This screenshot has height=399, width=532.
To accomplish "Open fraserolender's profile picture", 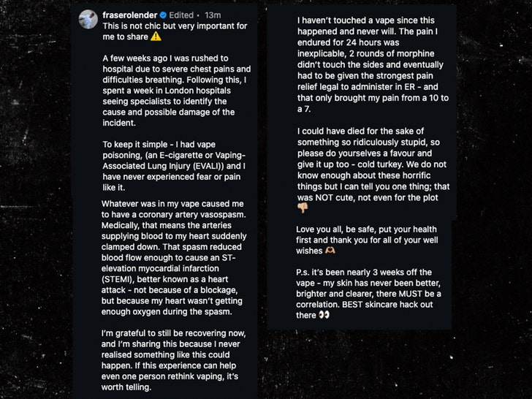I will tap(88, 19).
